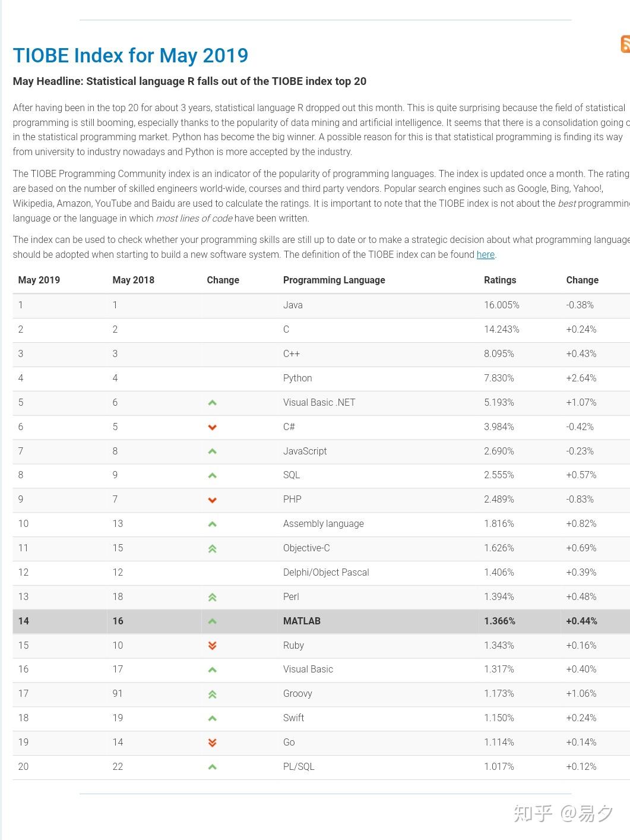The image size is (630, 840).
Task: Click the green up arrow beside MATLAB
Action: (212, 621)
